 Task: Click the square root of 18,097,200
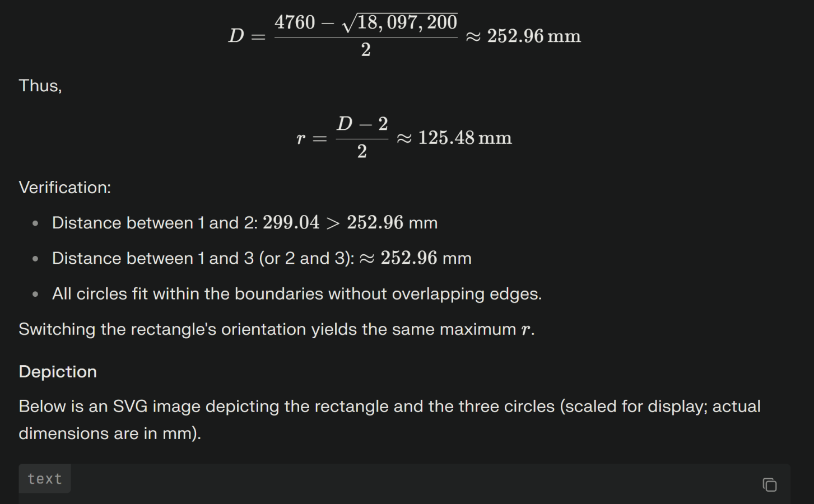click(x=400, y=23)
